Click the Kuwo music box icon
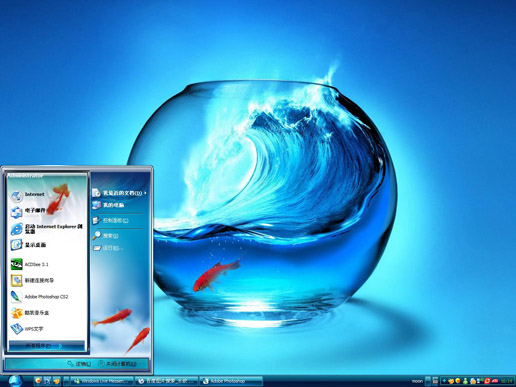The height and width of the screenshot is (387, 516). [16, 313]
